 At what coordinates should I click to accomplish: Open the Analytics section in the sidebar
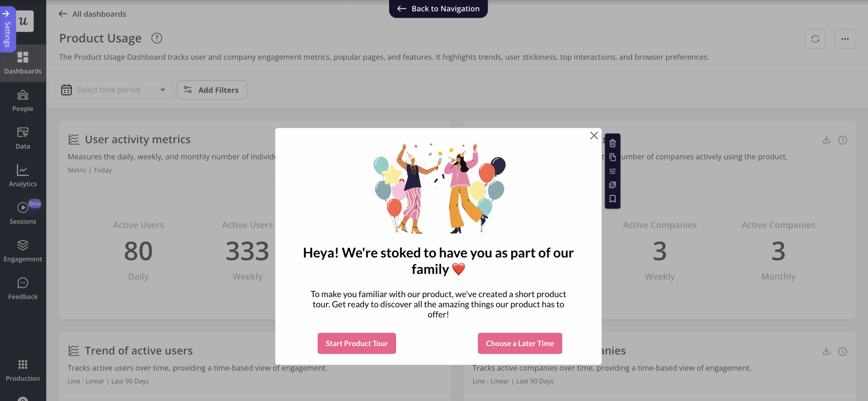tap(22, 175)
